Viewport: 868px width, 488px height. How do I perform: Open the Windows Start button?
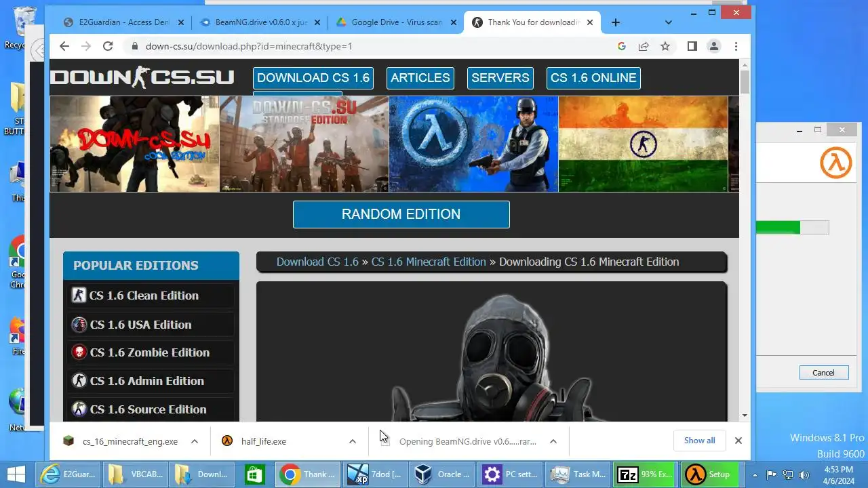pos(16,474)
